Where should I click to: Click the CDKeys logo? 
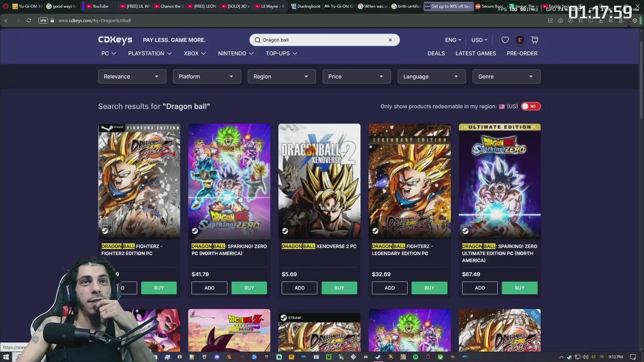point(115,40)
